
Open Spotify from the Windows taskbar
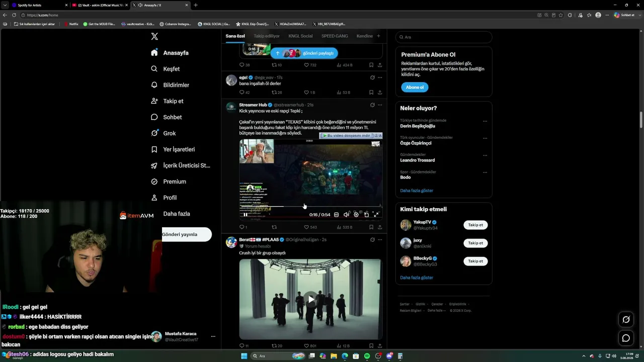(367, 356)
